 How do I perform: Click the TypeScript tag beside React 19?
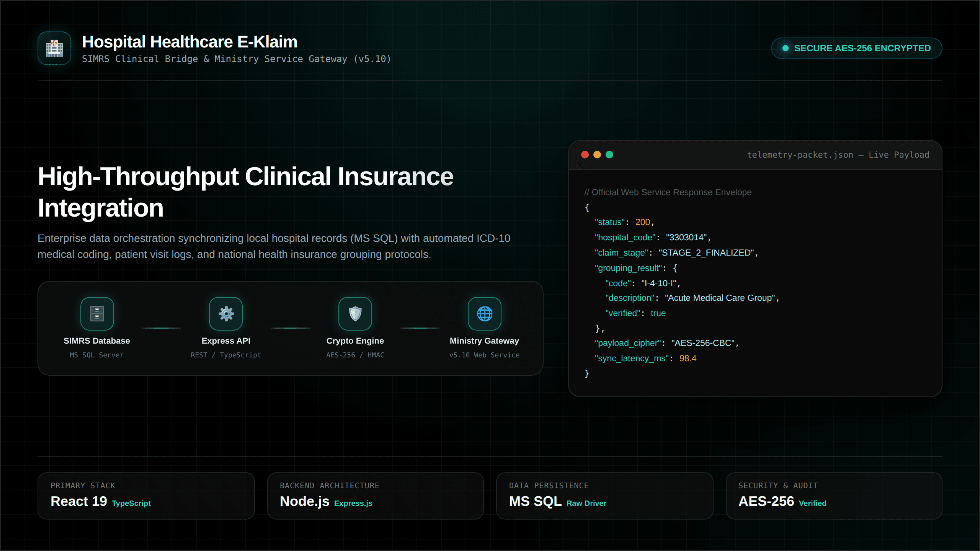131,503
